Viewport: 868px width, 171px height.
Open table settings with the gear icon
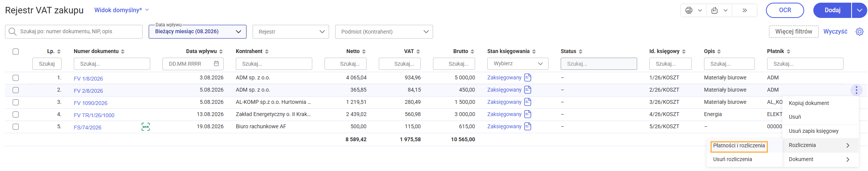coord(860,32)
